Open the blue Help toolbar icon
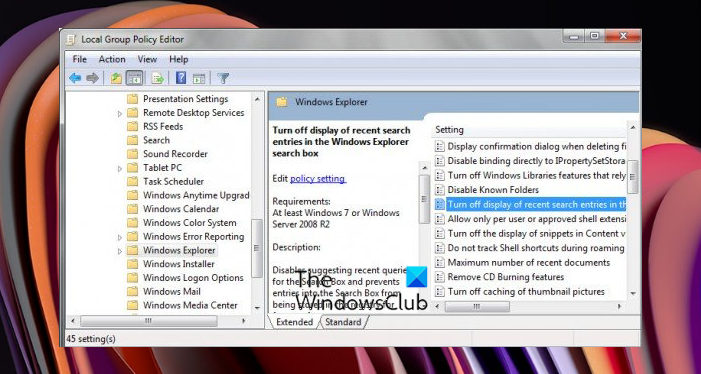The height and width of the screenshot is (374, 701). point(181,78)
